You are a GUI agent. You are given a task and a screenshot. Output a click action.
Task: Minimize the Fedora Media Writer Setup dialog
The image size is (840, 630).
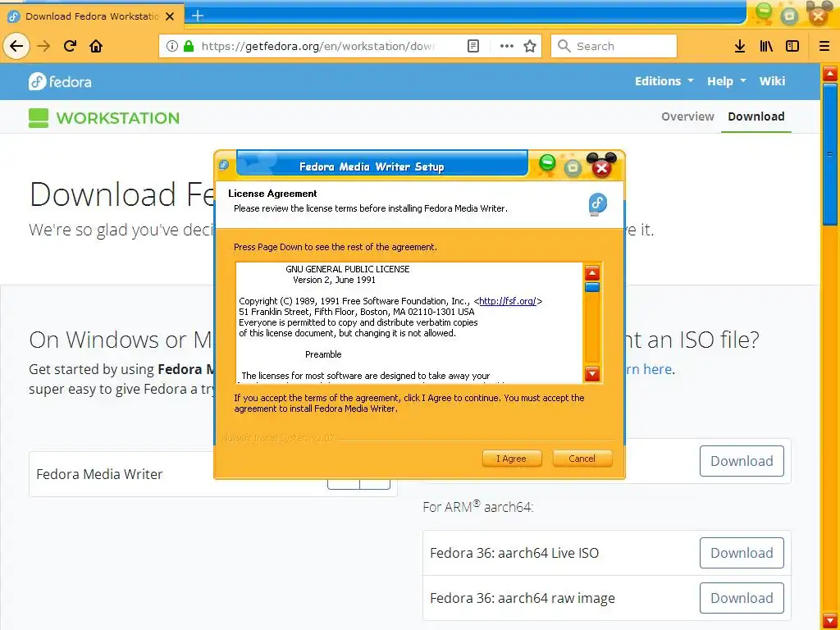pyautogui.click(x=547, y=162)
